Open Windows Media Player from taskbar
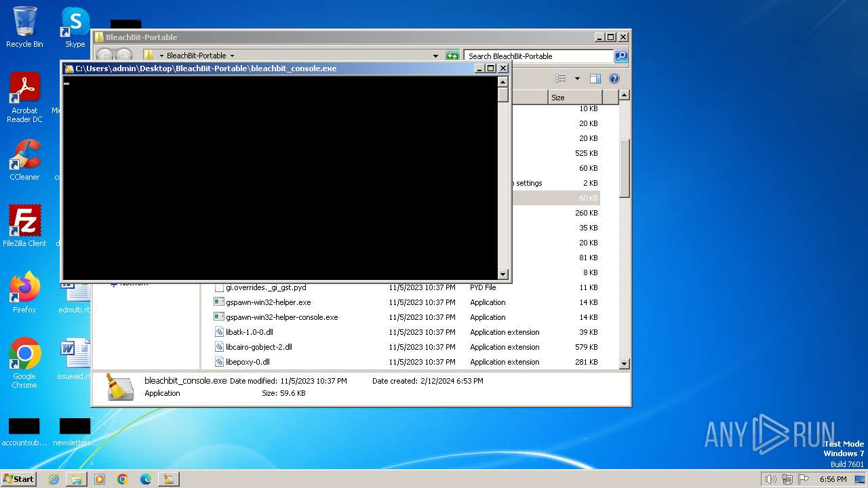 pyautogui.click(x=100, y=479)
